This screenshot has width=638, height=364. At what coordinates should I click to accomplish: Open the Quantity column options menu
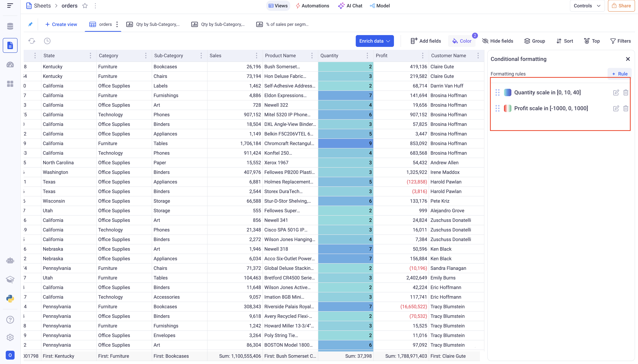367,56
